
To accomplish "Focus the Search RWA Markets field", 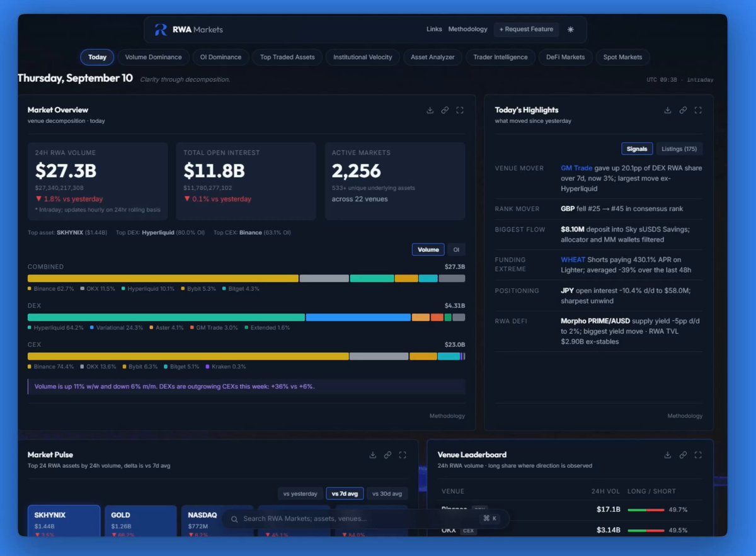I will pos(365,519).
